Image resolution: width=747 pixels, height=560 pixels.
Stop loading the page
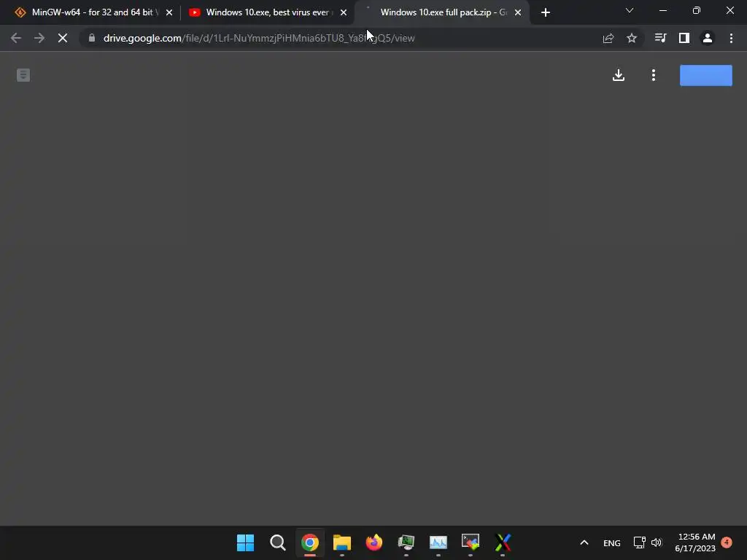coord(63,38)
